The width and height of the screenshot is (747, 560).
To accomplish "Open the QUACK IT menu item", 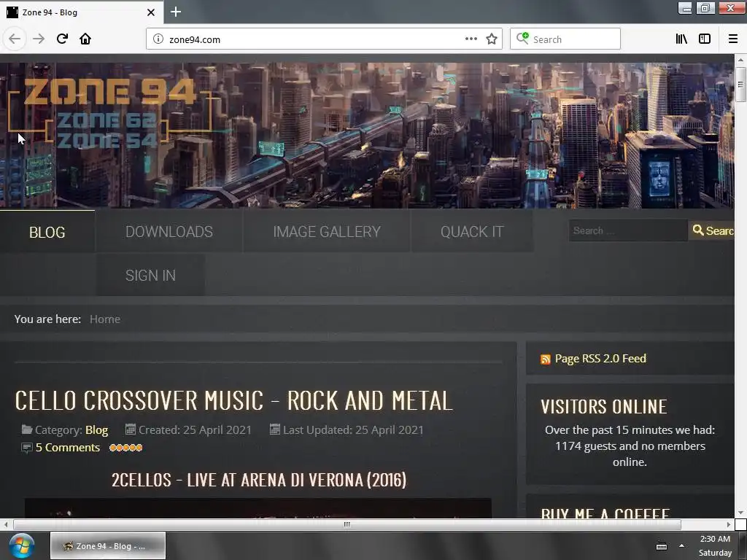I will [x=472, y=231].
